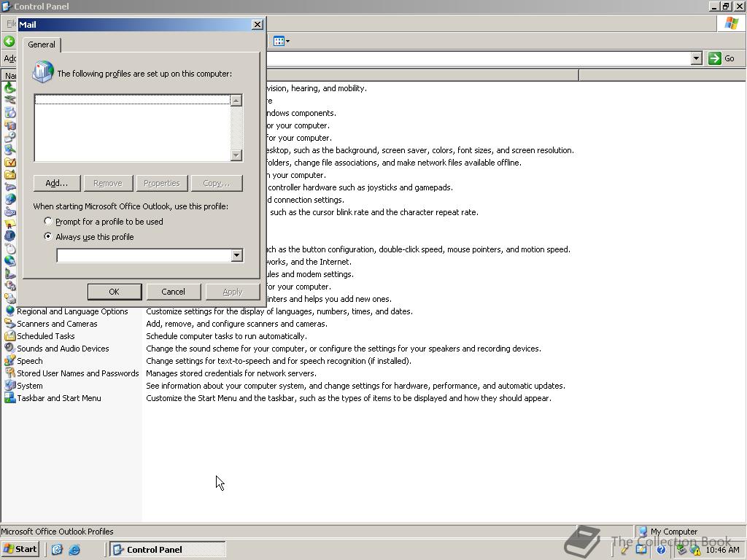Click the profiles list scroll up arrow
The image size is (747, 560).
236,100
